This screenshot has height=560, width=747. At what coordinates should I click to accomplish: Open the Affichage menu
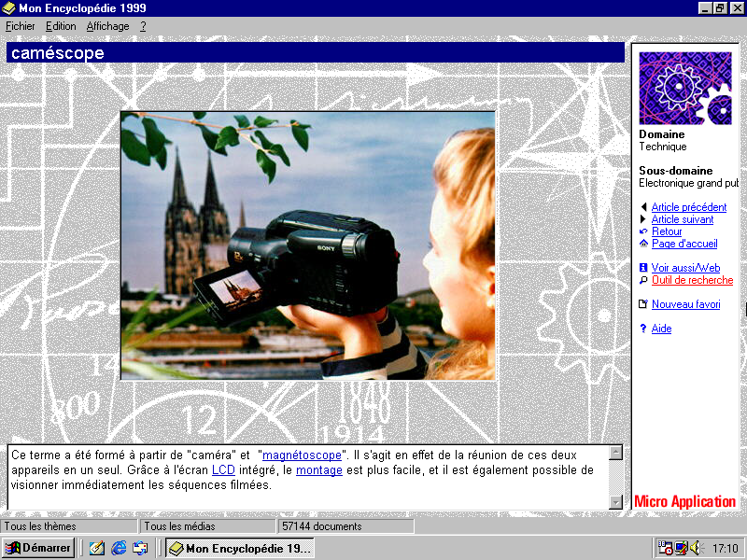[x=107, y=26]
